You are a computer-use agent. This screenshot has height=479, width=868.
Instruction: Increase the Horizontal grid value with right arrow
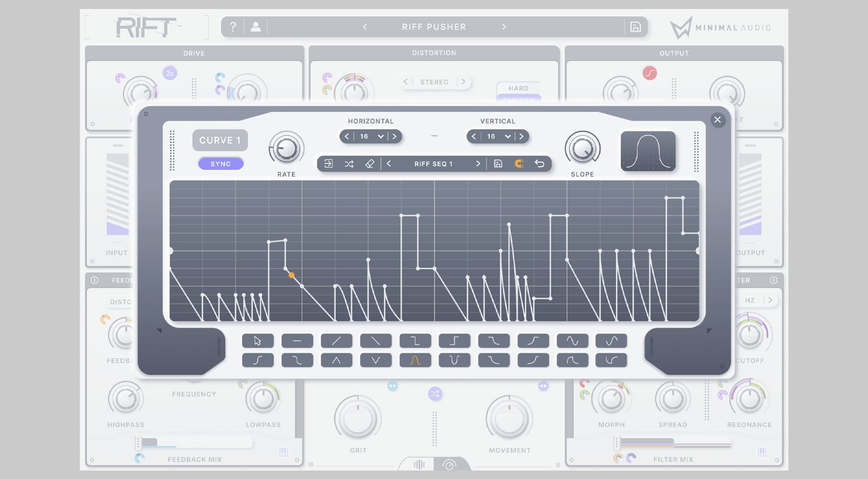[395, 136]
